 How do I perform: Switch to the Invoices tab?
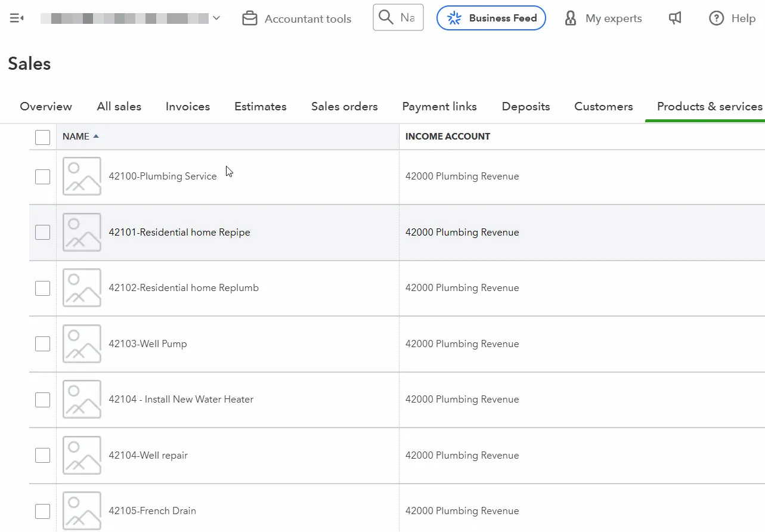(x=188, y=107)
